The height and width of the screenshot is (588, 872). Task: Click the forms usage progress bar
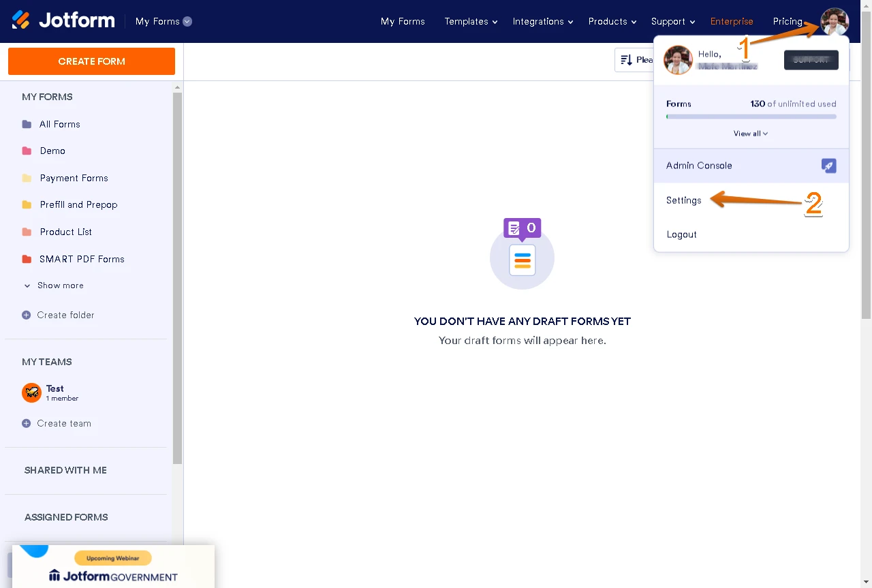click(751, 116)
